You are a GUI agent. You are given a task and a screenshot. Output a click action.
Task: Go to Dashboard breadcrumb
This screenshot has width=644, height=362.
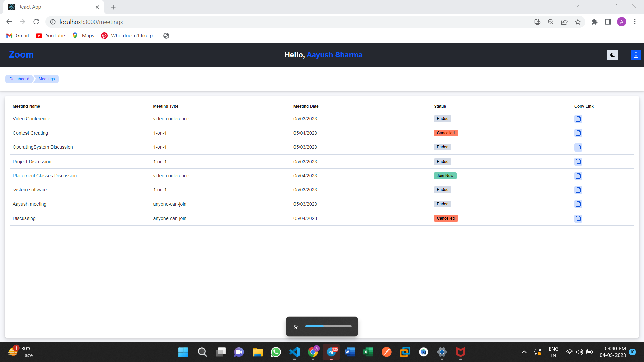pos(19,79)
